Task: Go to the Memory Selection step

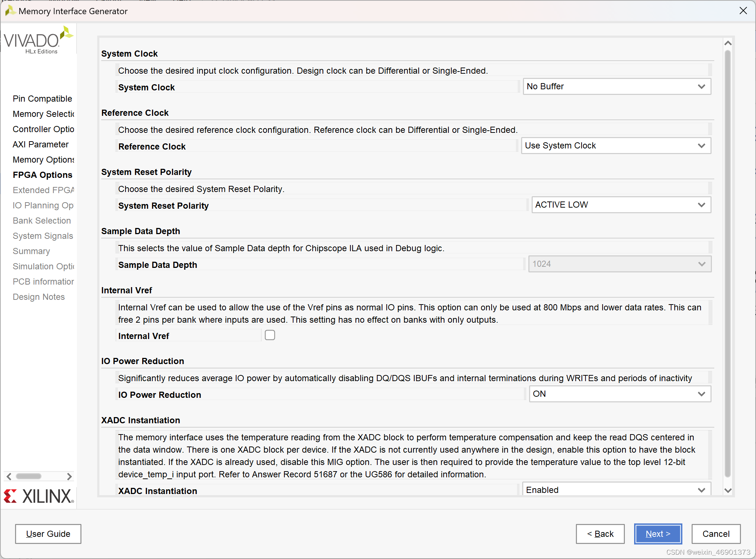Action: click(44, 114)
